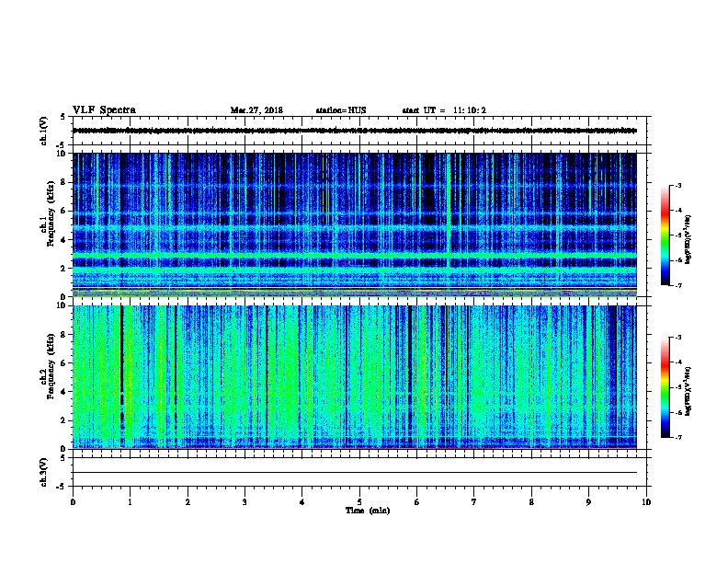The width and height of the screenshot is (728, 563).
Task: Click the ch.1 voltage waveform trace
Action: pos(355,131)
